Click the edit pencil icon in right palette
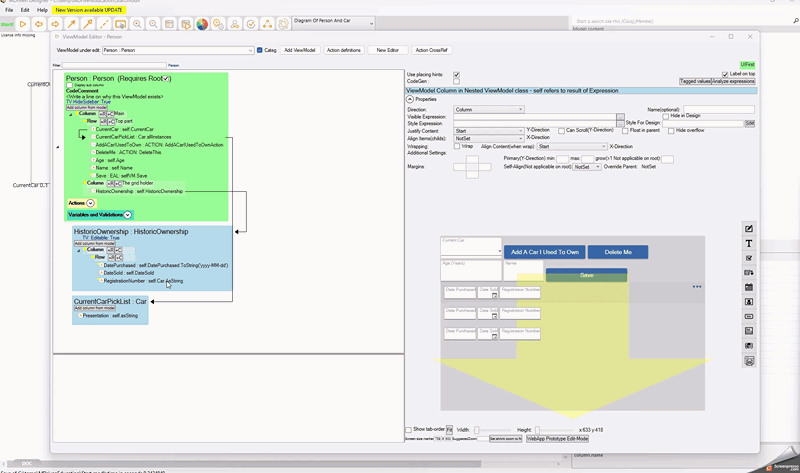The image size is (800, 473). (x=749, y=229)
